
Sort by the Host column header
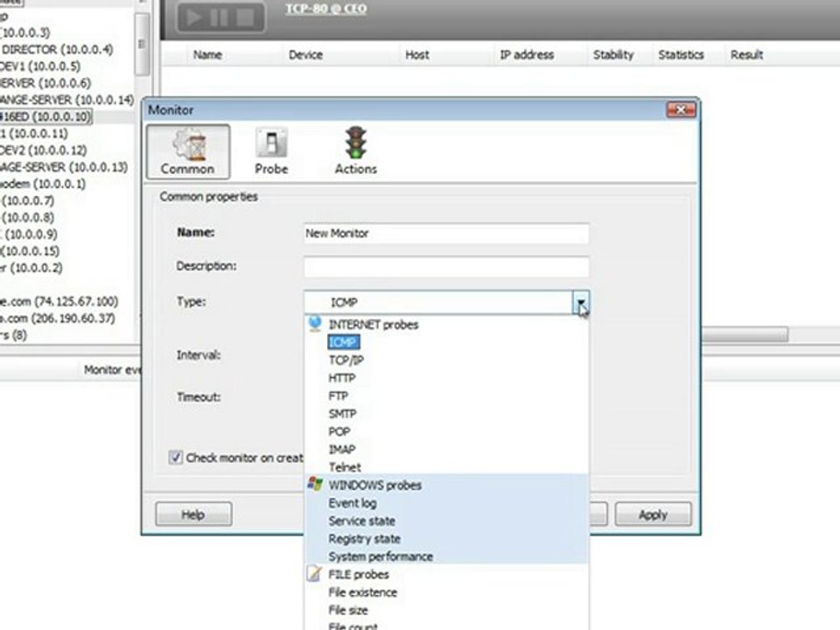(x=416, y=54)
